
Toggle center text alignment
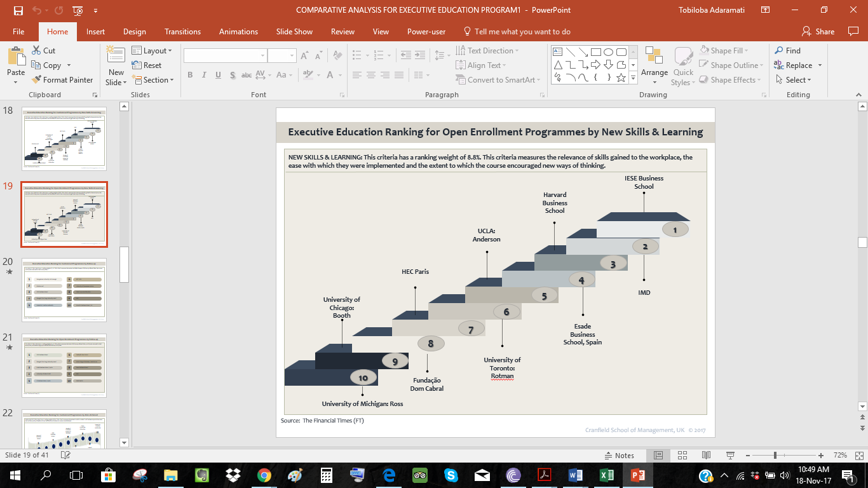[371, 75]
